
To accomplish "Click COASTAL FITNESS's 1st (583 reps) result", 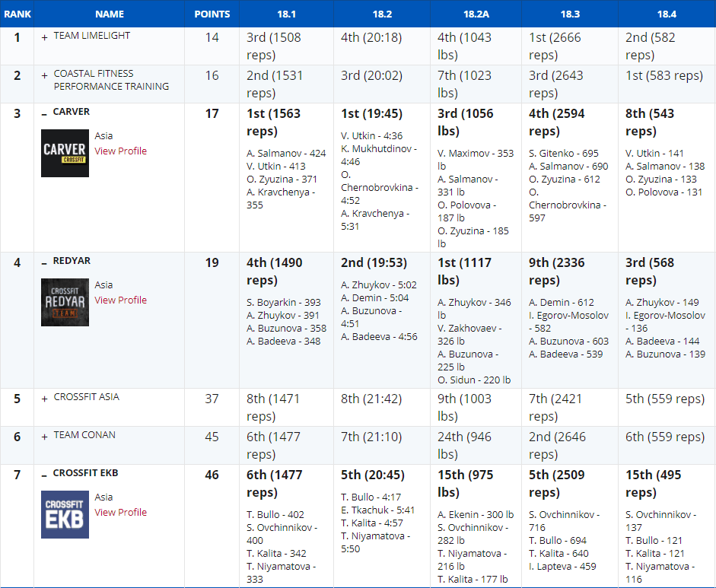I will [664, 75].
